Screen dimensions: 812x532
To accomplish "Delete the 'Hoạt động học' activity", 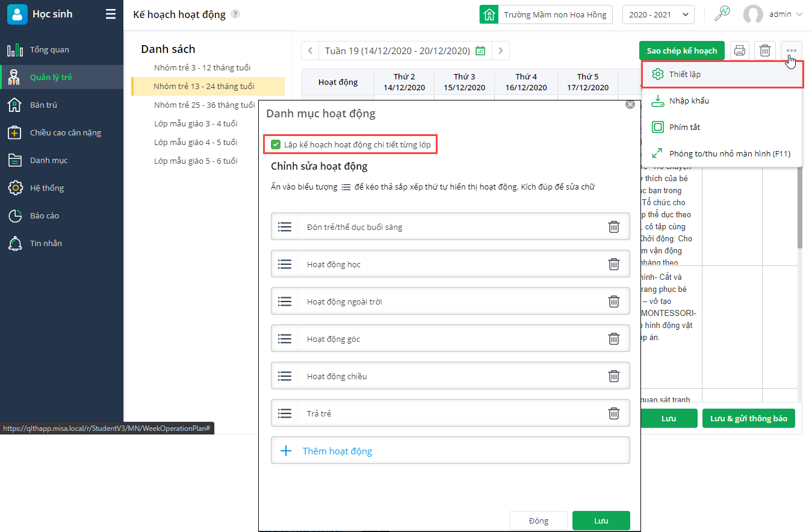I will coord(613,264).
